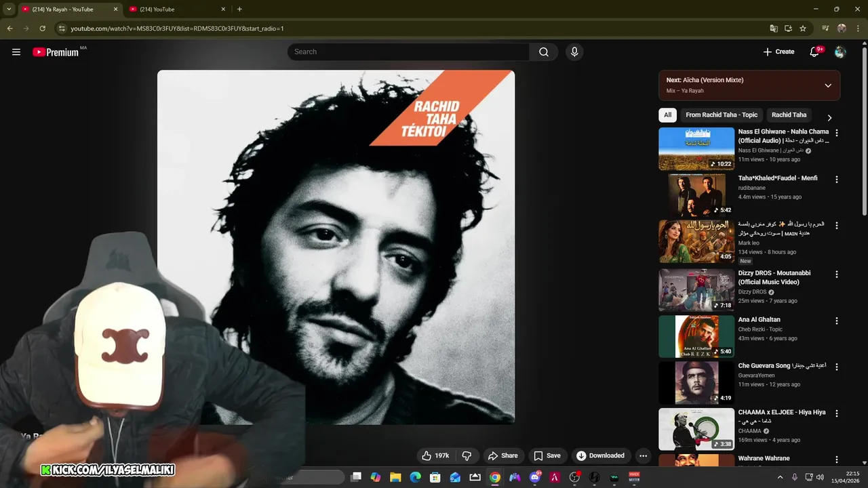Viewport: 868px width, 488px height.
Task: Select the All filter chip
Action: click(x=667, y=115)
